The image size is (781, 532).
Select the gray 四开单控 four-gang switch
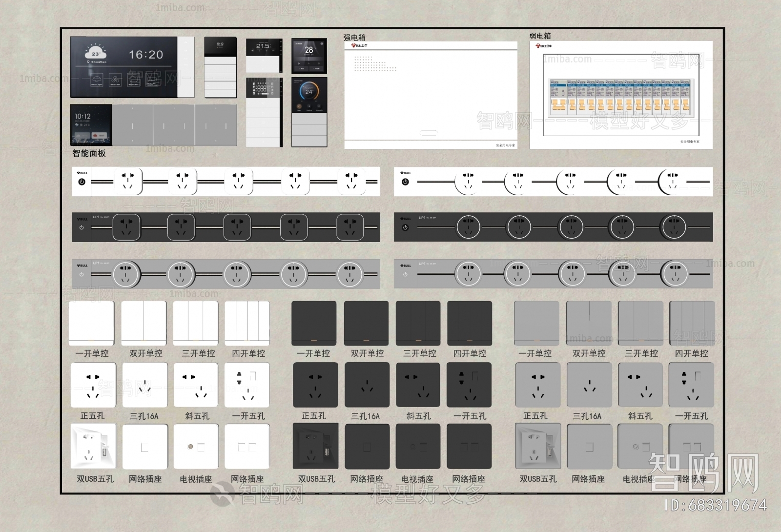pyautogui.click(x=692, y=323)
